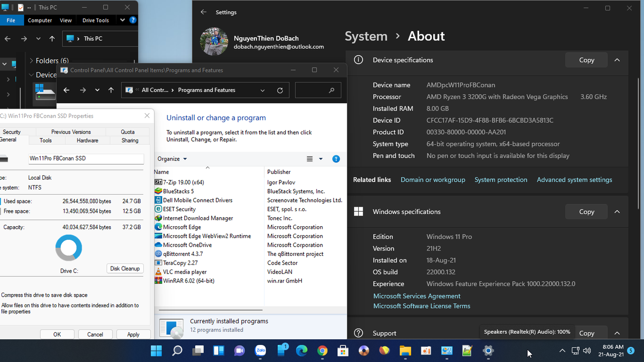Open address bar history dropdown in Control Panel

coord(263,90)
